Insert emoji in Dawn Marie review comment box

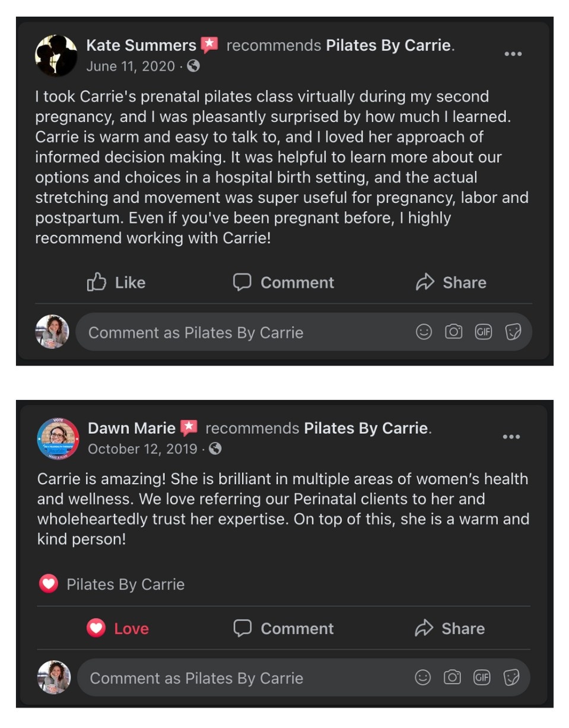point(422,678)
